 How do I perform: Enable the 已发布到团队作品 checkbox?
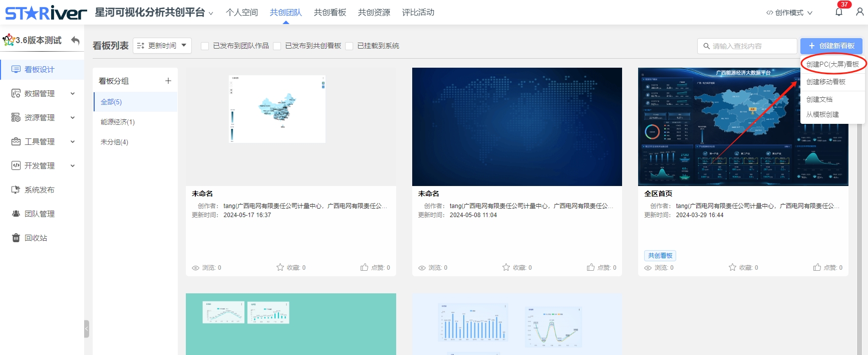205,46
